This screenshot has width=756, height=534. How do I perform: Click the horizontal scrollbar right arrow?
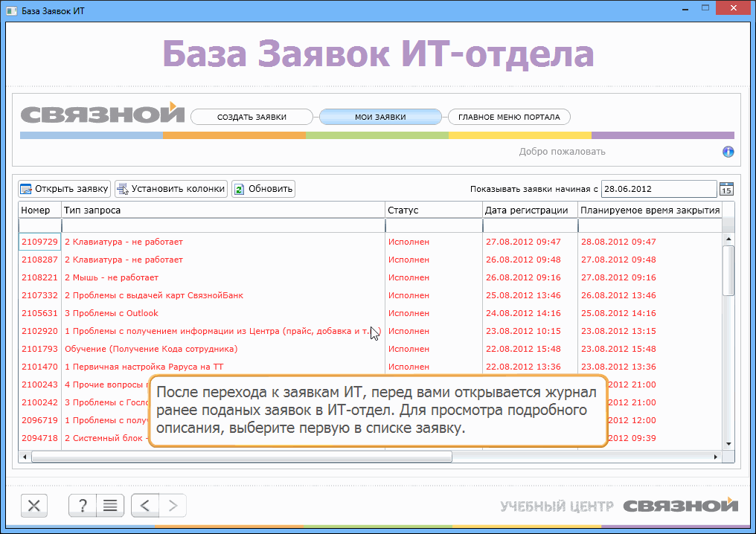[716, 457]
